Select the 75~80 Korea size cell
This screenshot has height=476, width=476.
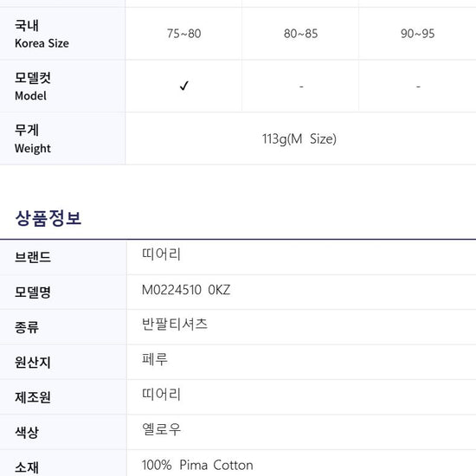184,34
